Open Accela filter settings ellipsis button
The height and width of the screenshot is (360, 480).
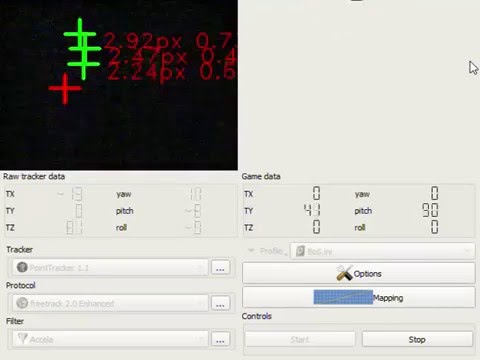tap(220, 339)
